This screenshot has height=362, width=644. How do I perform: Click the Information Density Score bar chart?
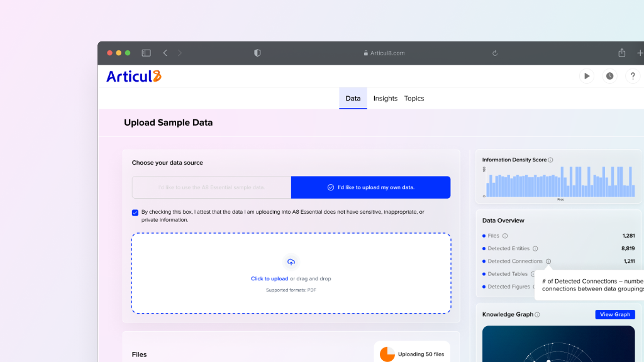[x=559, y=182]
